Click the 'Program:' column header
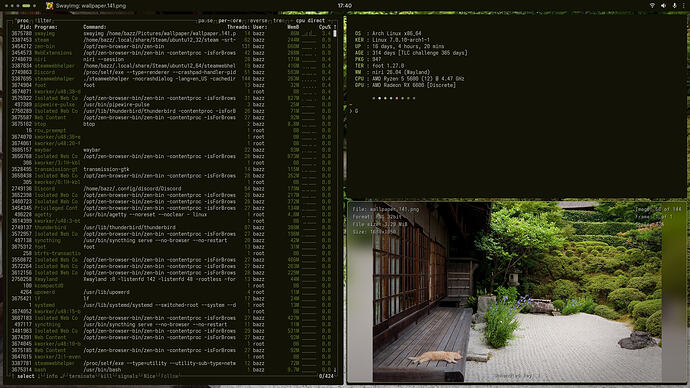Viewport: 690px width, 388px height. click(x=46, y=27)
